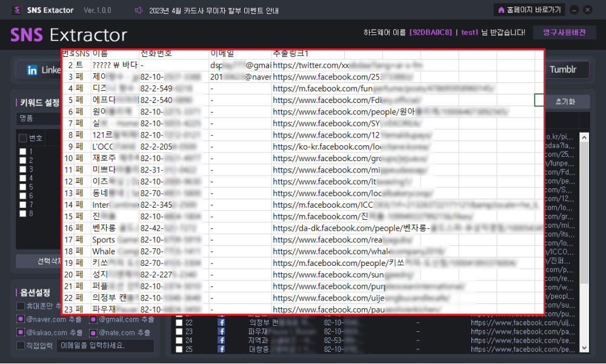Enable the 직접입력 checkbox
Image resolution: width=606 pixels, height=364 pixels.
click(21, 345)
